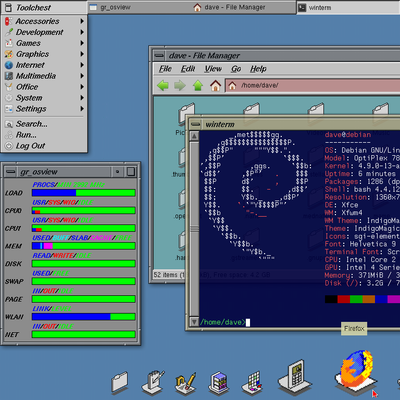The width and height of the screenshot is (400, 400).
Task: Click the Games icon in Toolchest
Action: pyautogui.click(x=9, y=43)
